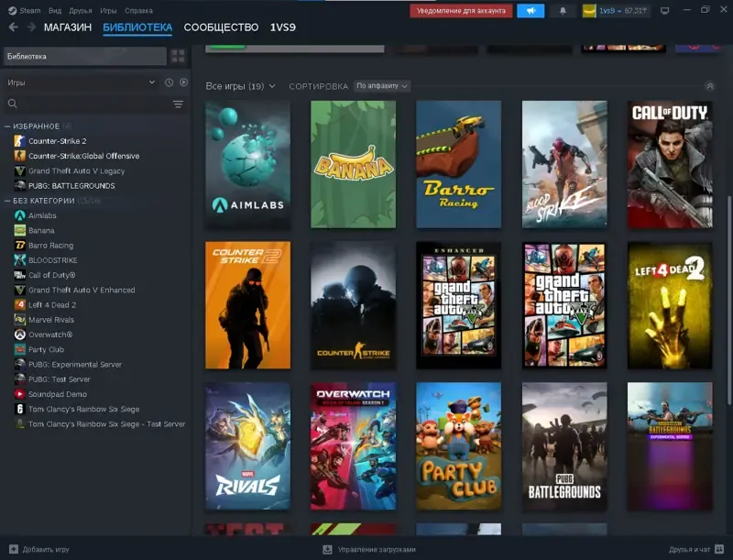The width and height of the screenshot is (733, 560).
Task: Click the Управление загрузками downloads icon
Action: (x=327, y=549)
